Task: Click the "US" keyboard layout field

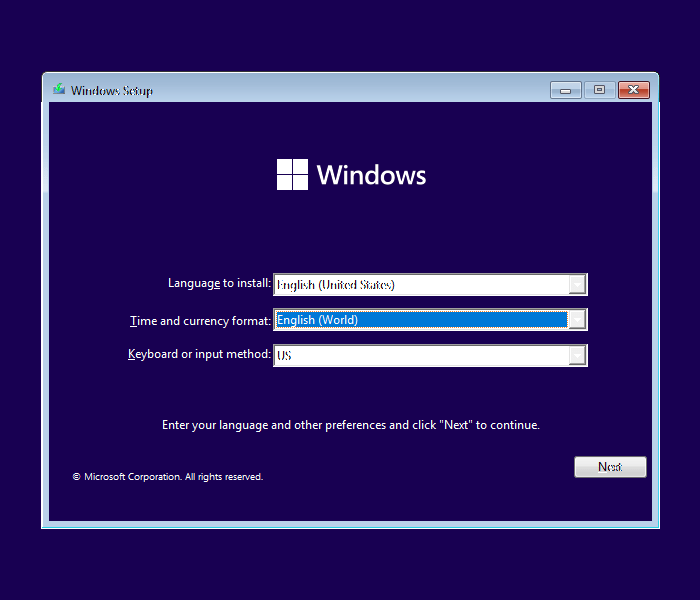Action: coord(420,356)
